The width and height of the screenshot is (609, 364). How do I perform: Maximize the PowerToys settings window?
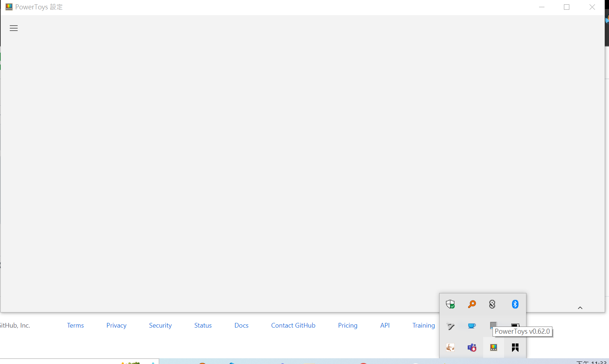click(x=567, y=7)
